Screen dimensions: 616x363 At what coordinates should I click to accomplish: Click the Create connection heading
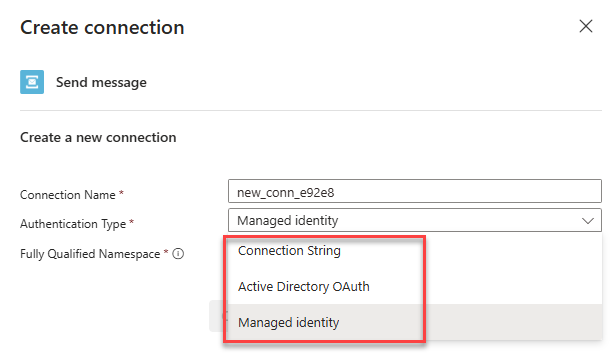point(102,28)
